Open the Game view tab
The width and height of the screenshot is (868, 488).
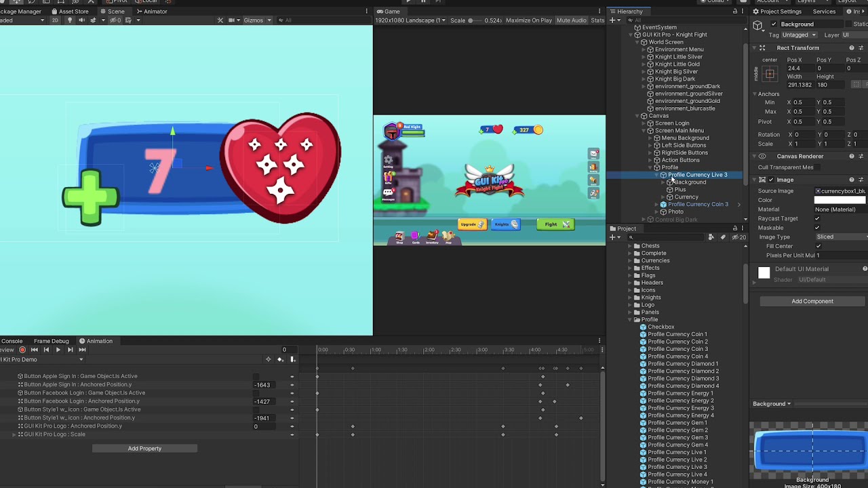pos(389,12)
